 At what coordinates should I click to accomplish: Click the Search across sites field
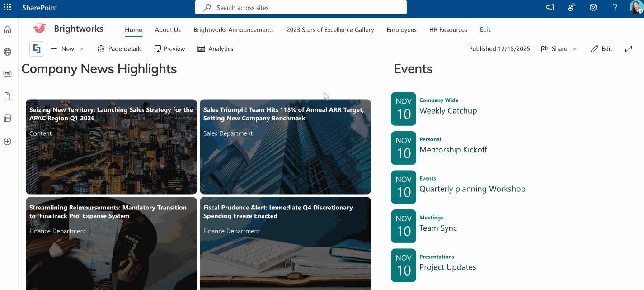[300, 7]
